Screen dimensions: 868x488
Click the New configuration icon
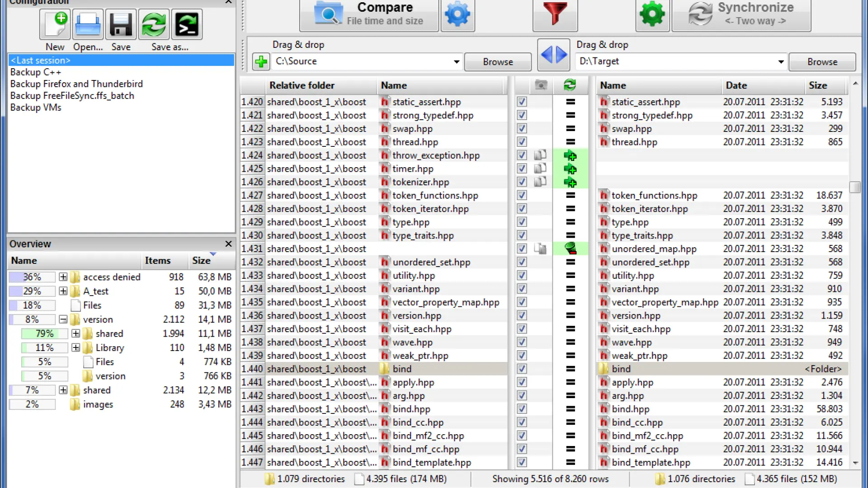[x=55, y=24]
